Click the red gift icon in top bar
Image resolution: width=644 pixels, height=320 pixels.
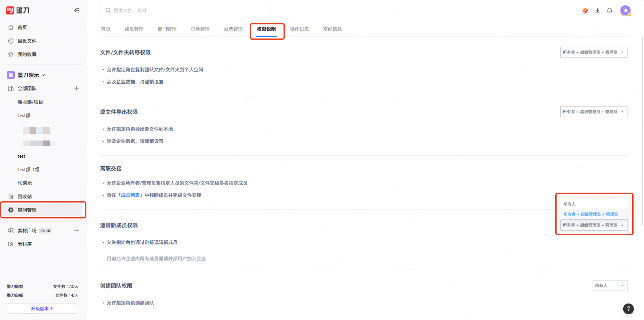(585, 11)
